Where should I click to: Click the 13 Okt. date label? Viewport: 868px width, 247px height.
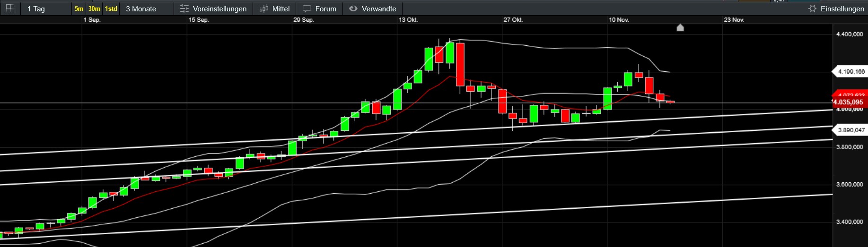tap(408, 20)
